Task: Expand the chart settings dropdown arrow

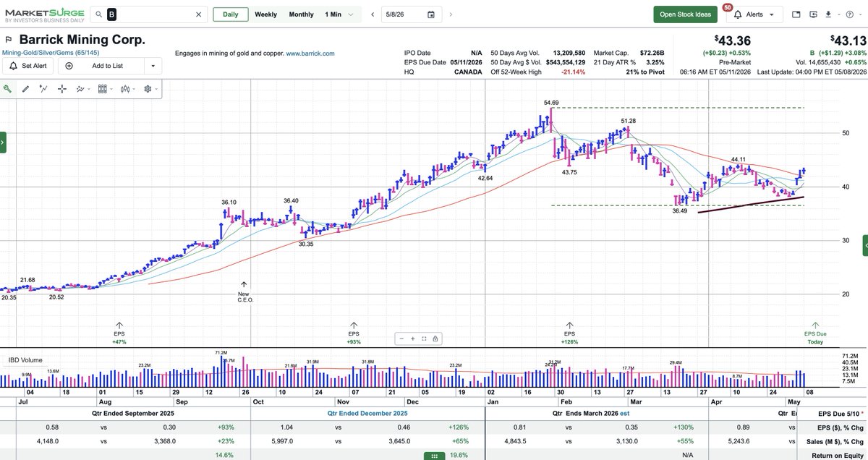Action: [x=158, y=89]
